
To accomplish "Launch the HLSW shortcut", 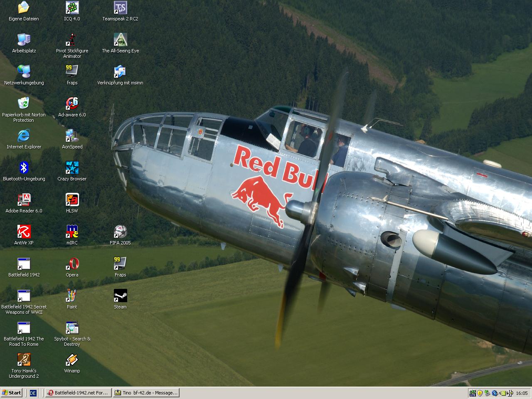I will click(72, 203).
